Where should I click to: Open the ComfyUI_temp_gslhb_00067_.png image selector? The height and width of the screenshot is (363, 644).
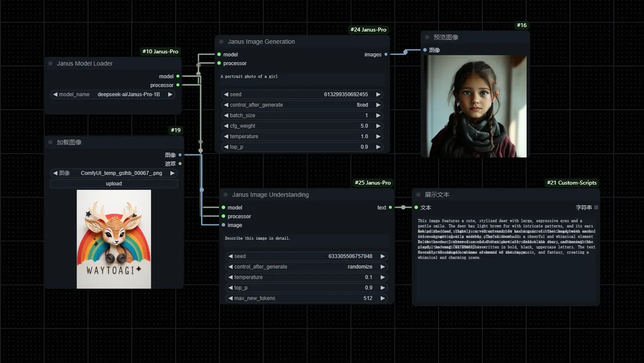coord(114,173)
